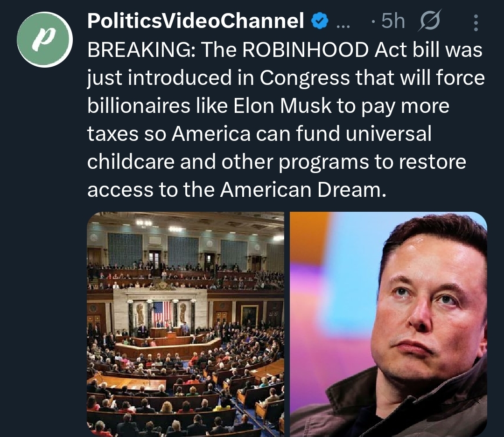
Task: Open the man's close-up portrait photo
Action: pyautogui.click(x=388, y=324)
